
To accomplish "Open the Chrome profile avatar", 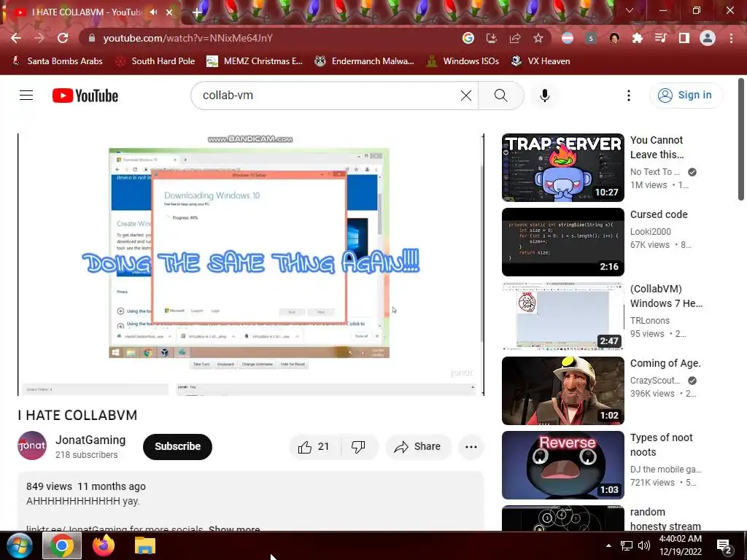I will [x=708, y=38].
